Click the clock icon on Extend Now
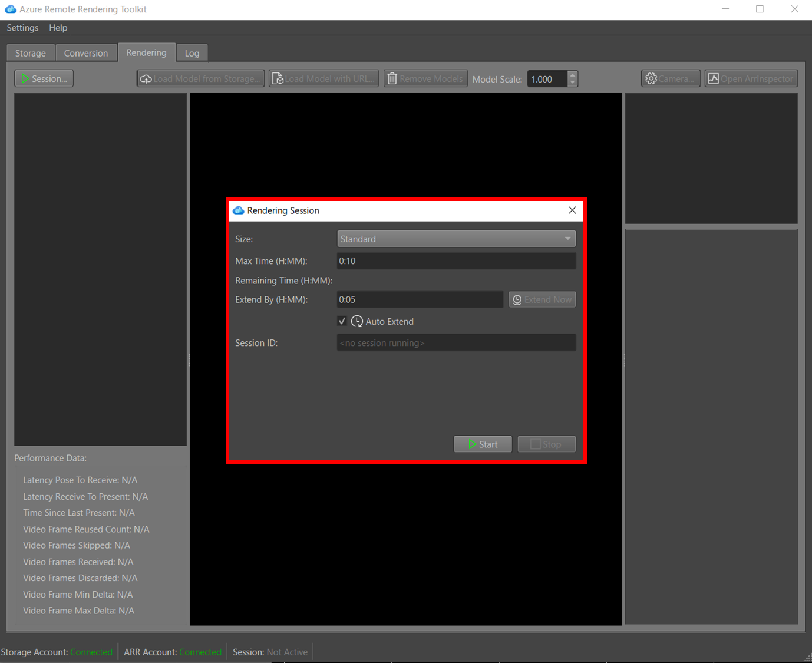The width and height of the screenshot is (812, 663). coord(517,299)
